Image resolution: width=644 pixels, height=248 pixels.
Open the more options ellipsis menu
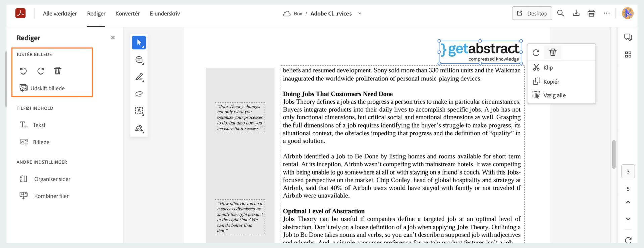tap(607, 13)
